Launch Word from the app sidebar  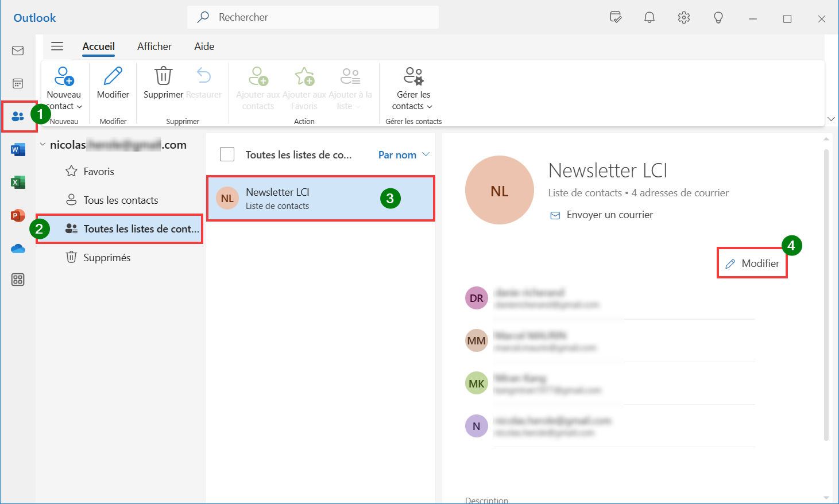tap(18, 150)
